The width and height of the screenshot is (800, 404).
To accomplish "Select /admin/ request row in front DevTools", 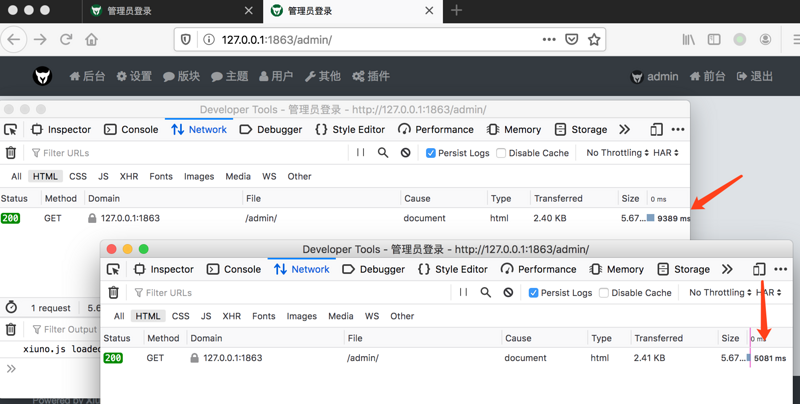I will (446, 358).
